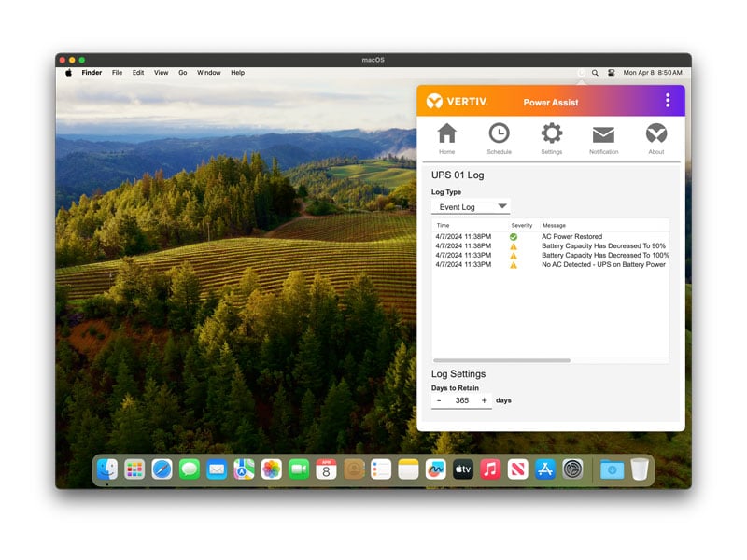Open Spotlight search from the menu bar
This screenshot has width=747, height=560.
(x=595, y=72)
